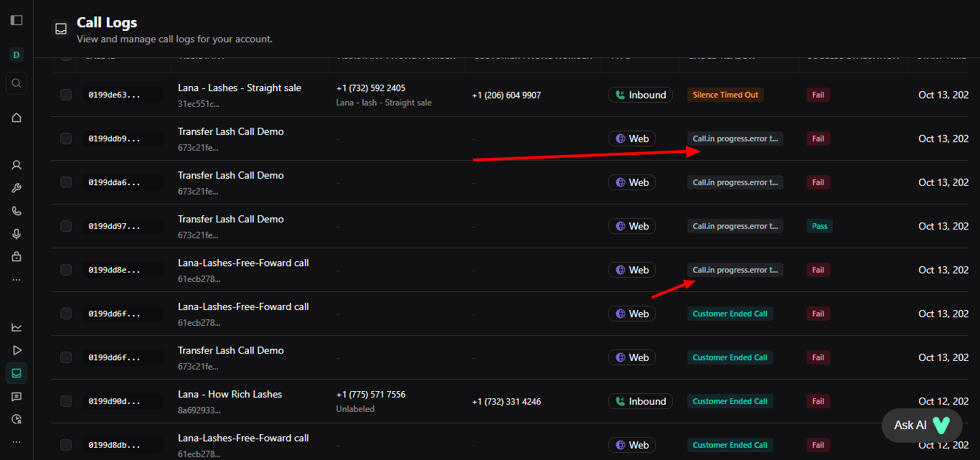This screenshot has width=980, height=460.
Task: Collapse the sidebar panel toggle icon
Action: [x=17, y=20]
